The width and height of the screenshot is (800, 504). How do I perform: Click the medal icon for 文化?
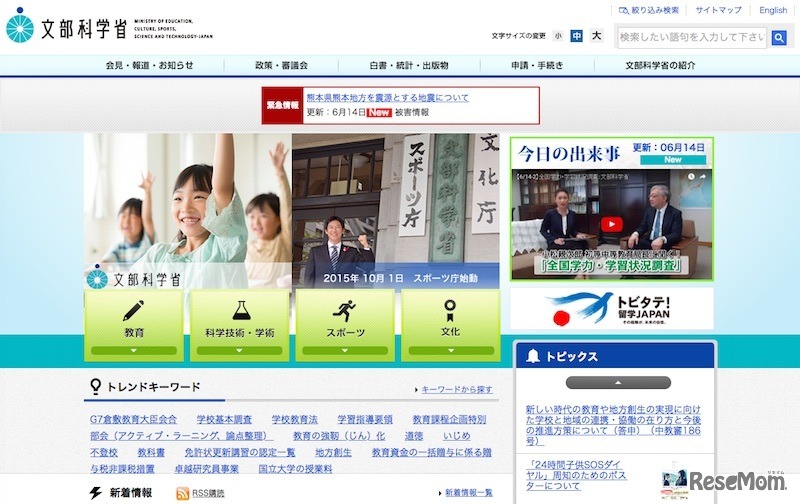[450, 310]
